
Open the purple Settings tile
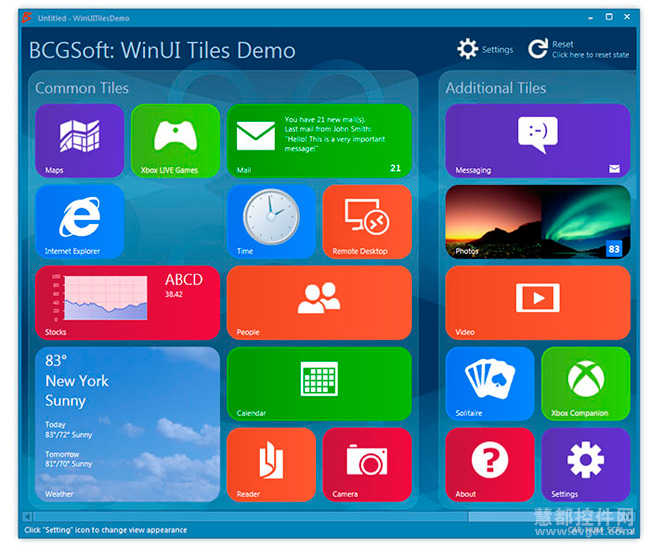[x=586, y=465]
